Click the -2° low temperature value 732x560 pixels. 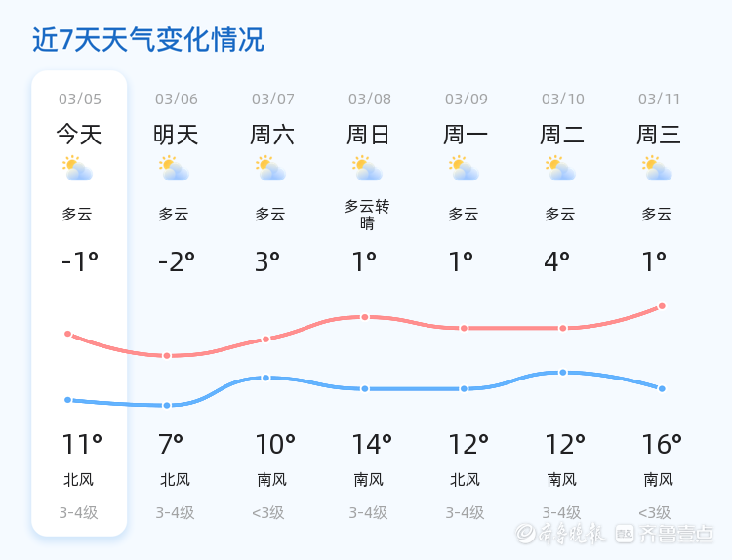tap(177, 261)
